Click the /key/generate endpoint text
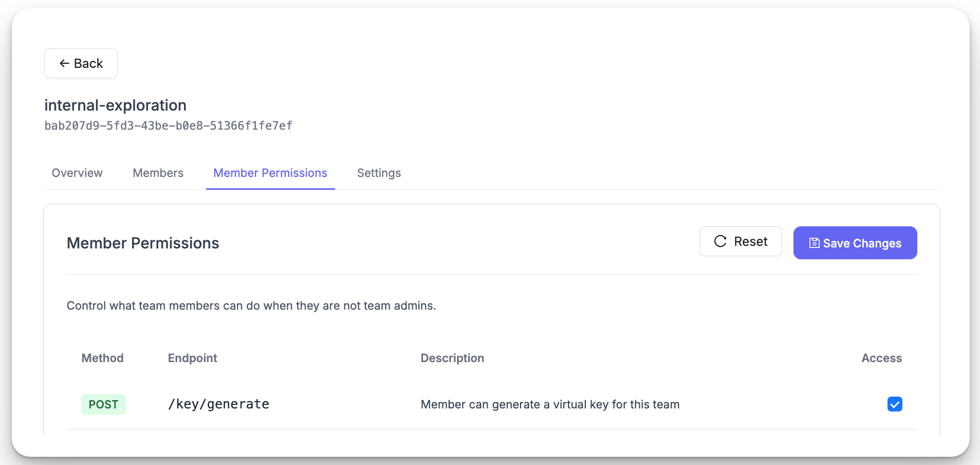The width and height of the screenshot is (980, 465). (218, 404)
